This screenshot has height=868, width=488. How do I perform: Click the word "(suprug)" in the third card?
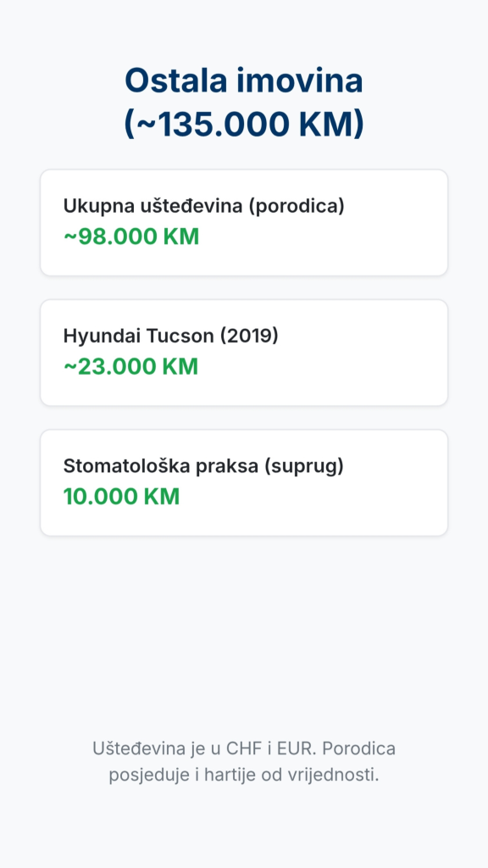pos(304,466)
